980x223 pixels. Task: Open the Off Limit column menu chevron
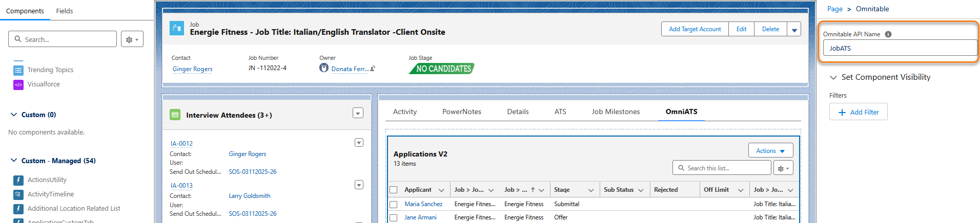coord(741,190)
